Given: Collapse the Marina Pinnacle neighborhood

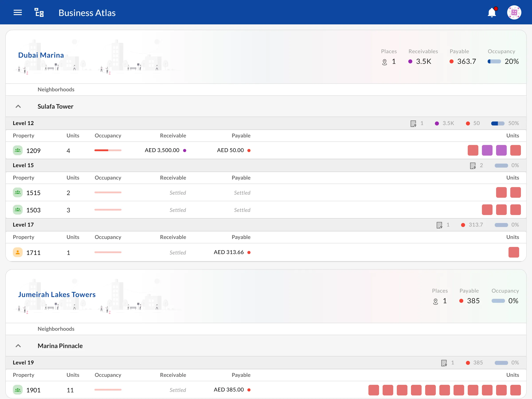Looking at the screenshot, I should coord(18,346).
